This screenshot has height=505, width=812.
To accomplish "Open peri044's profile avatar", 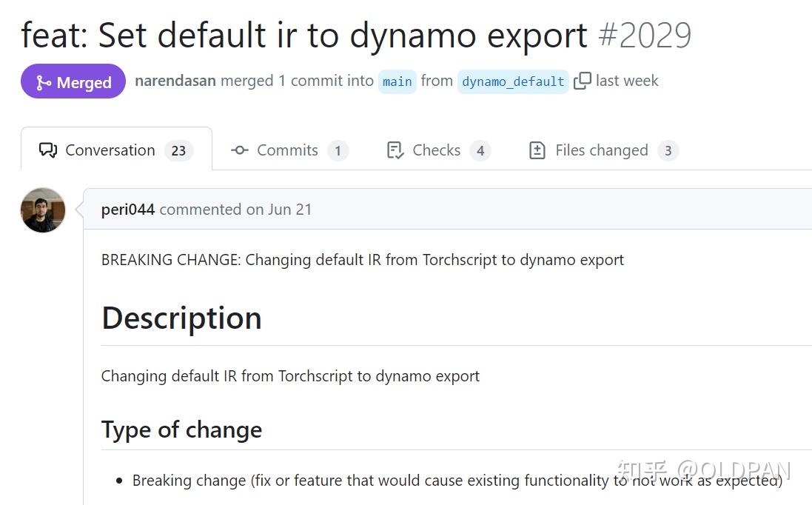I will [42, 210].
